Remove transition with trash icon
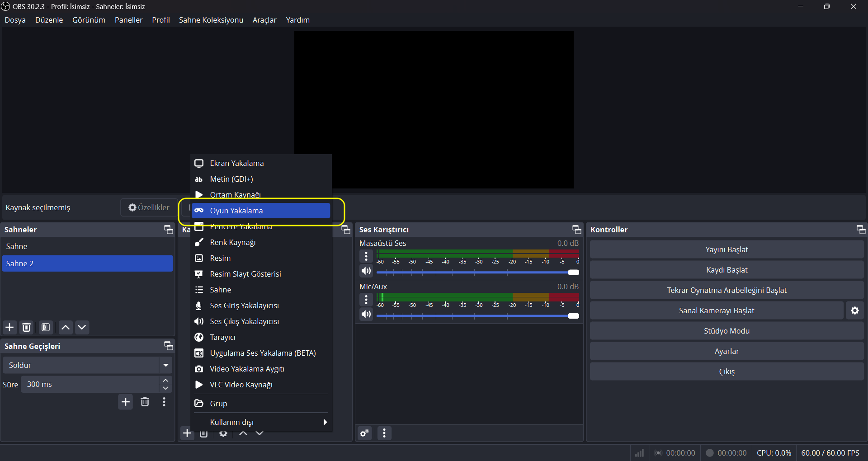Screen dimensions: 868x461 [145, 402]
